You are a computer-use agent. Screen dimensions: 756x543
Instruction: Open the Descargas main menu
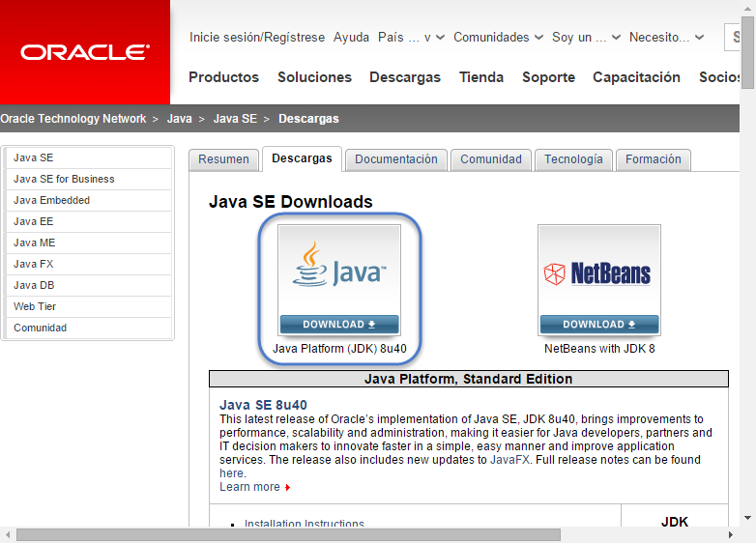(405, 77)
